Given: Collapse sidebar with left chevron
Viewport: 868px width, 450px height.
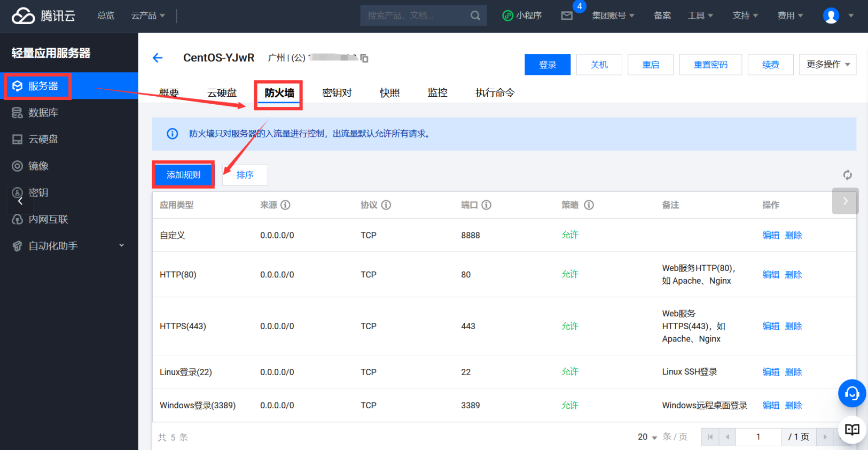Looking at the screenshot, I should [20, 201].
